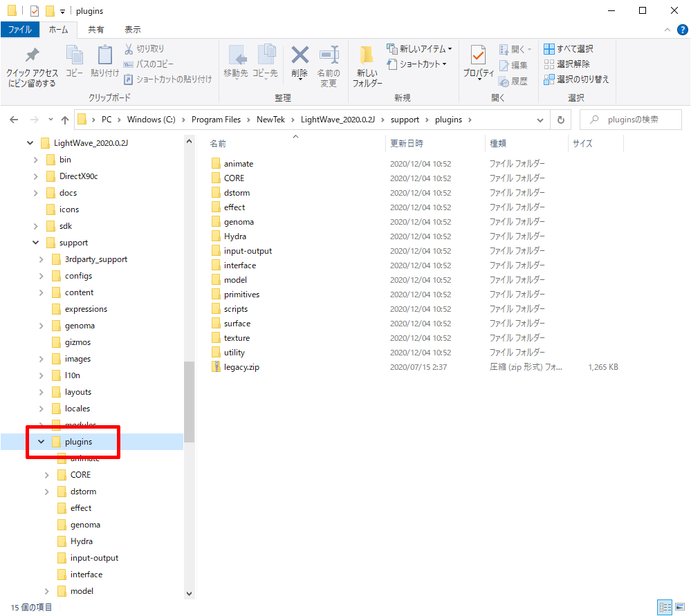Open the Move To (移動先) menu
This screenshot has width=691, height=616.
pos(236,62)
